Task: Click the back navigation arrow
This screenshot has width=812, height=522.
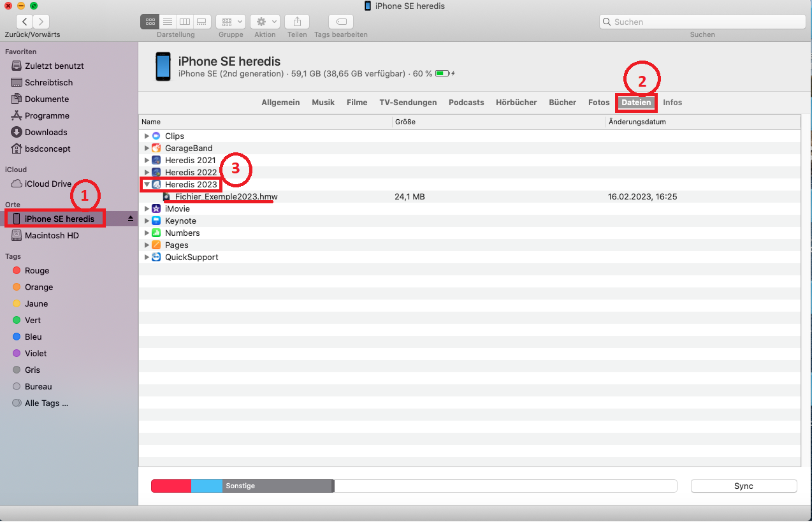Action: pos(24,22)
